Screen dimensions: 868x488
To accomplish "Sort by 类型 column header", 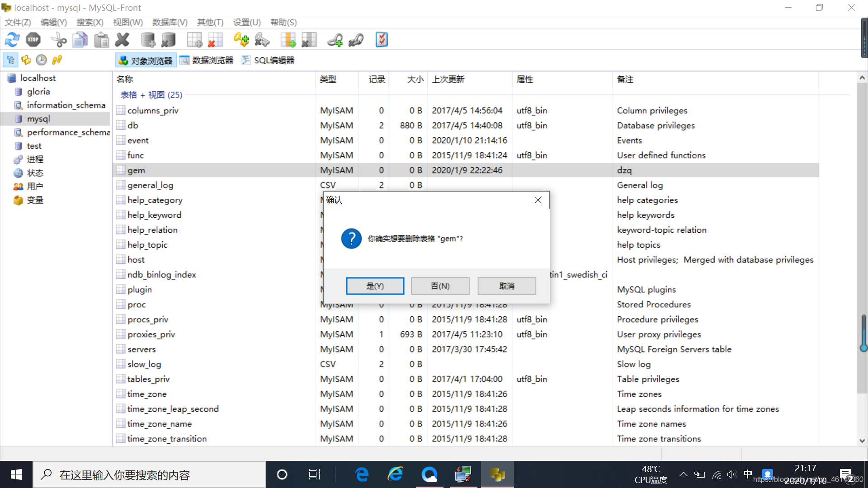I will pos(337,79).
